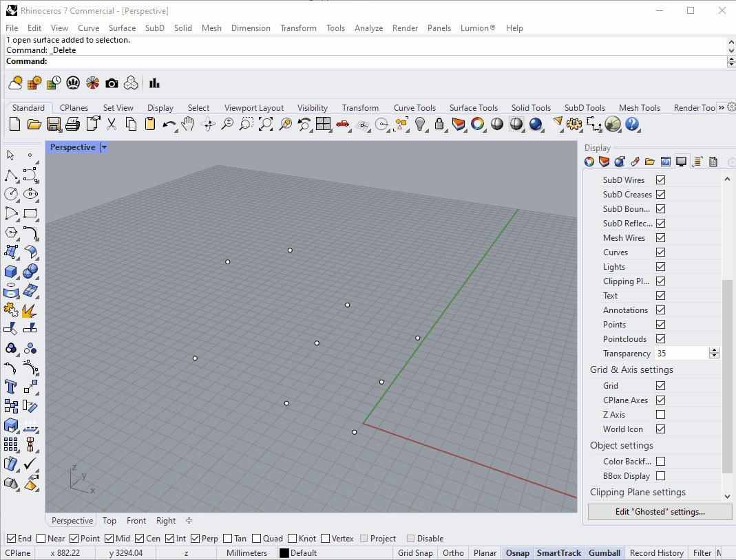
Task: Enable the Z Axis checkbox
Action: click(x=660, y=415)
